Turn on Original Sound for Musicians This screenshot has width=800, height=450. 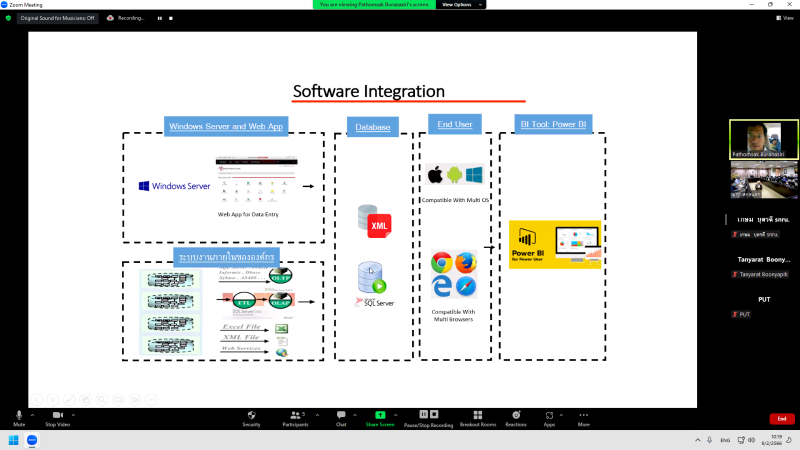(x=56, y=18)
